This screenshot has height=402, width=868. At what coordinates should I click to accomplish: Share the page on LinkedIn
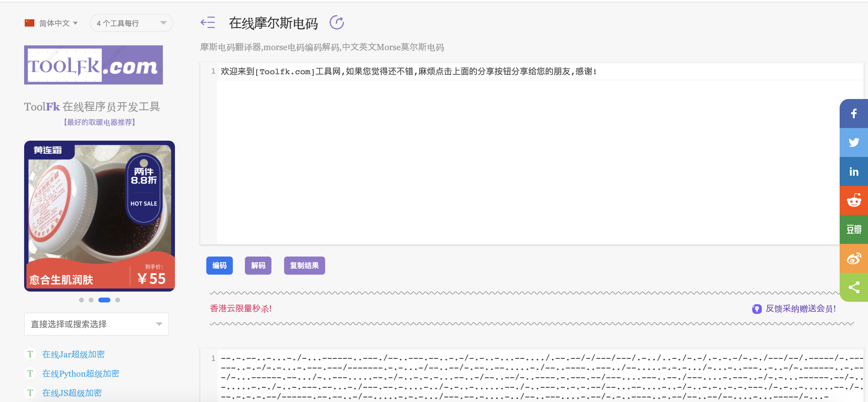(x=853, y=171)
